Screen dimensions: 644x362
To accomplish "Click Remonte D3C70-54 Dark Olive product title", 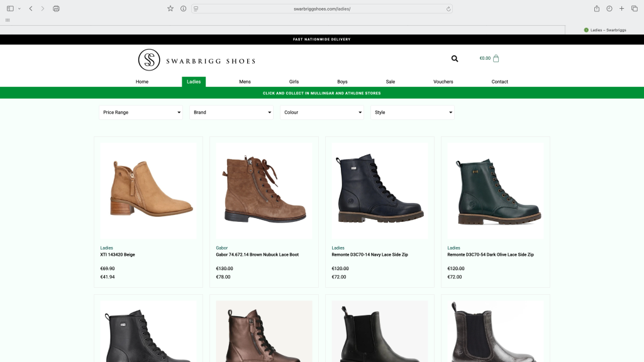I will (x=491, y=255).
